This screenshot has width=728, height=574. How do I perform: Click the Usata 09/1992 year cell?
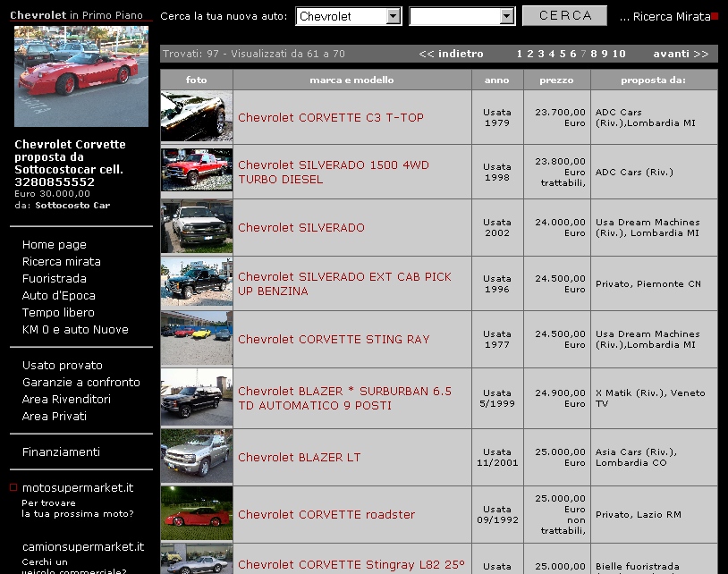click(x=498, y=515)
